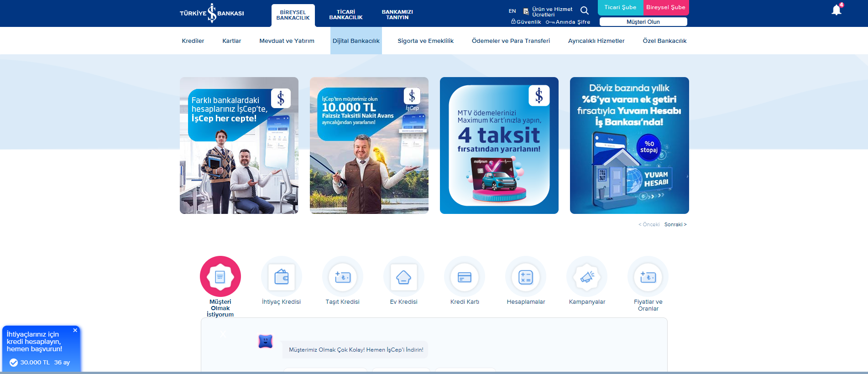Click the Ev Kredisi house icon

point(404,276)
